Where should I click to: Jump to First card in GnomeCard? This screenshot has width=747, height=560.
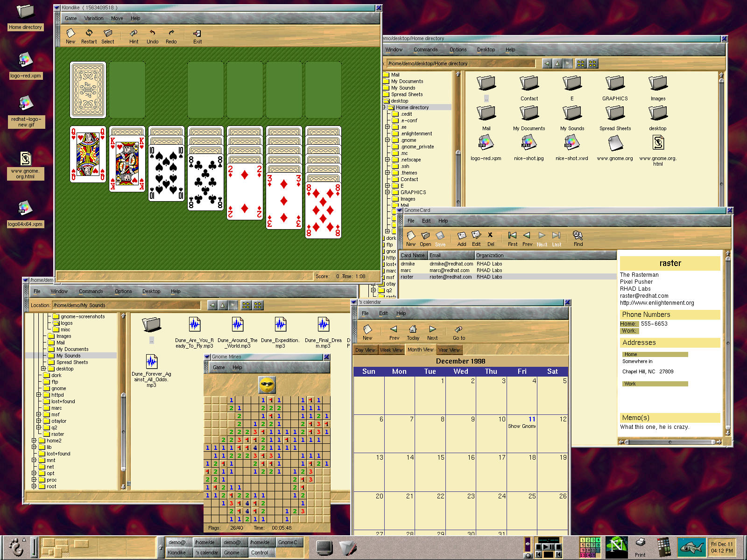coord(513,238)
